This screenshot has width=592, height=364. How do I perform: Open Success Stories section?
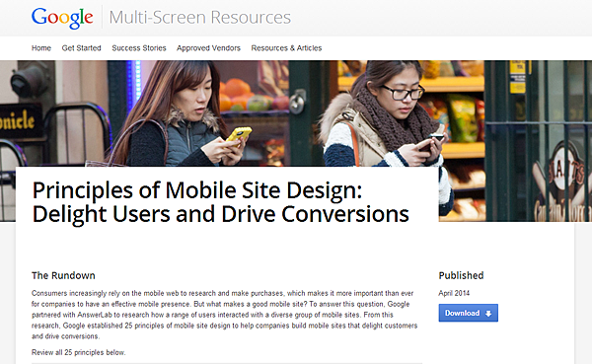pos(139,48)
